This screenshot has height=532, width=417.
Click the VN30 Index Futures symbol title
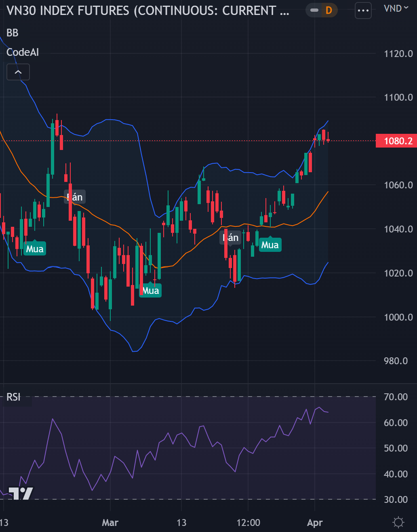[148, 11]
